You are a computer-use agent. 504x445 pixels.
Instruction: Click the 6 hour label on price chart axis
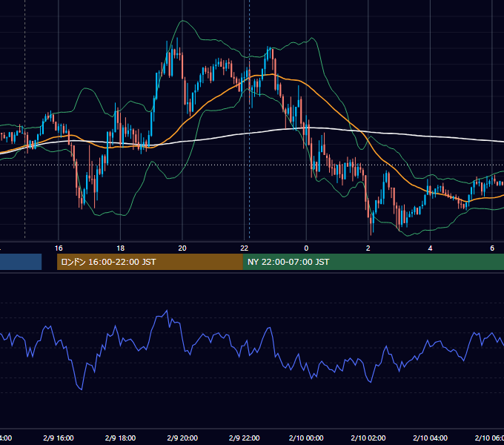click(x=492, y=248)
